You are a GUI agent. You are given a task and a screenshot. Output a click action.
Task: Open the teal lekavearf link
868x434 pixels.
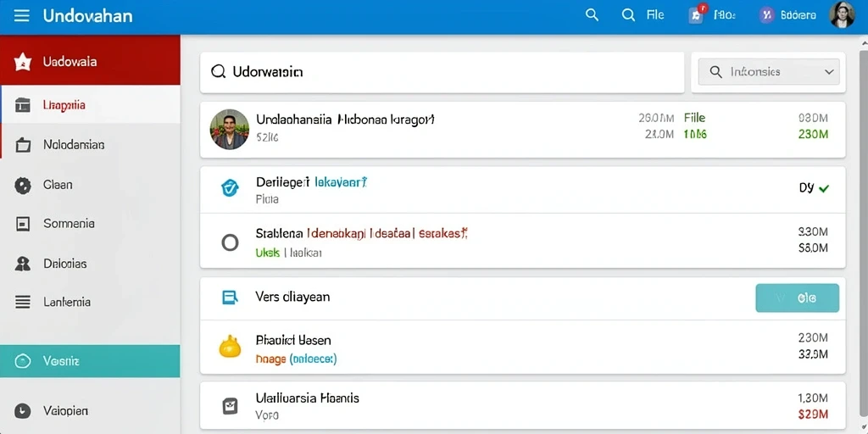[x=341, y=181]
